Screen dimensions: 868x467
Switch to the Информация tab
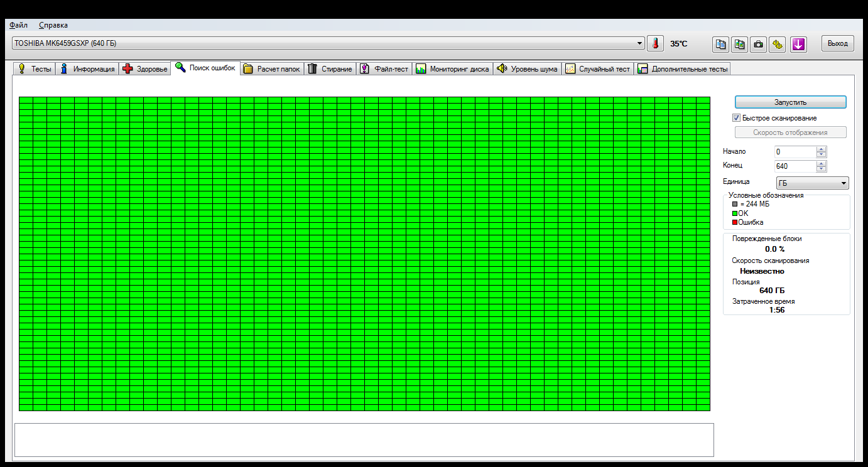pyautogui.click(x=87, y=69)
